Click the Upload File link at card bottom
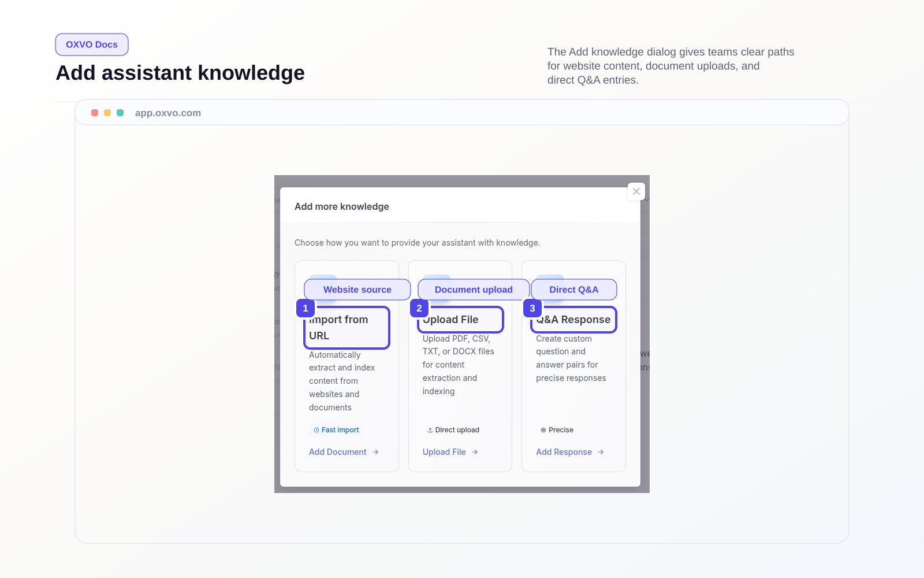924x578 pixels. click(x=450, y=452)
